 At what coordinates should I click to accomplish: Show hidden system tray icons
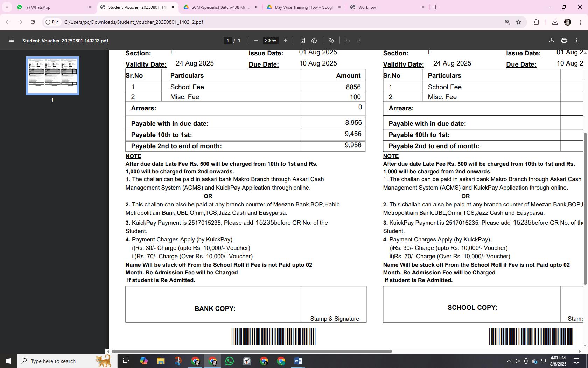[x=509, y=361]
